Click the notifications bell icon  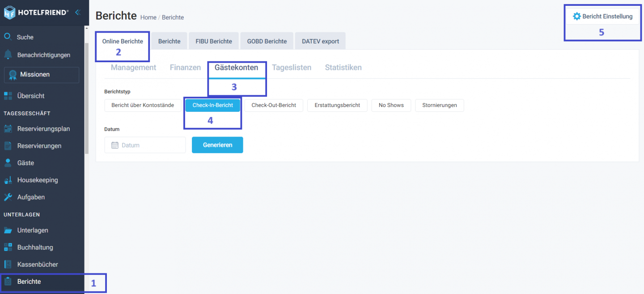(x=8, y=55)
